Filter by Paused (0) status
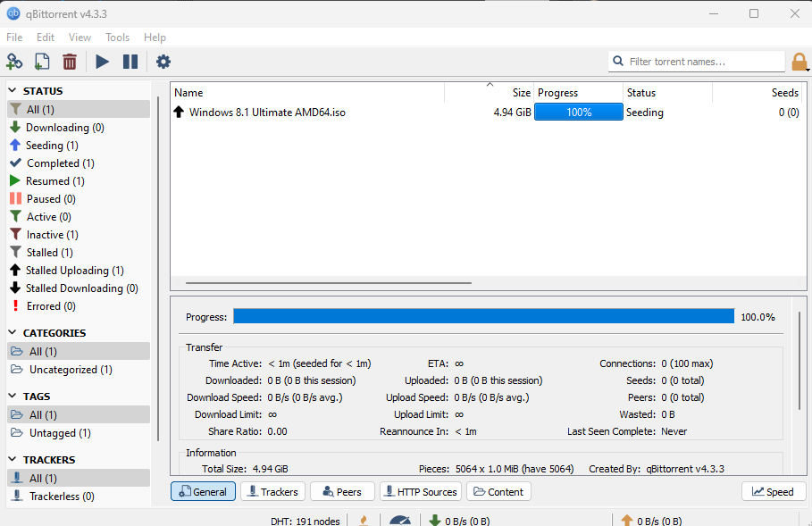Image resolution: width=812 pixels, height=526 pixels. 79,199
